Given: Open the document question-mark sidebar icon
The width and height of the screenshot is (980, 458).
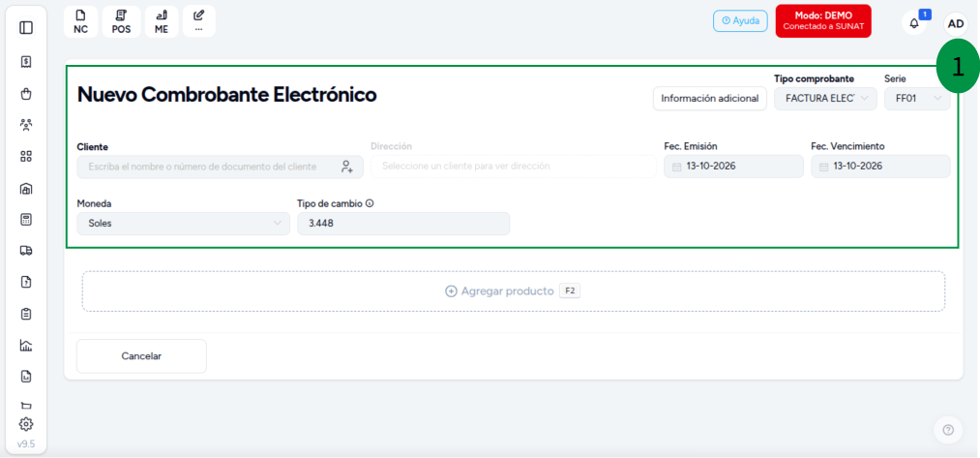Looking at the screenshot, I should pos(25,282).
